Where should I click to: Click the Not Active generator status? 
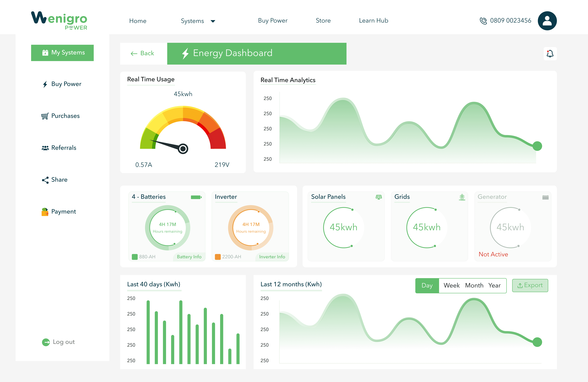pos(493,255)
